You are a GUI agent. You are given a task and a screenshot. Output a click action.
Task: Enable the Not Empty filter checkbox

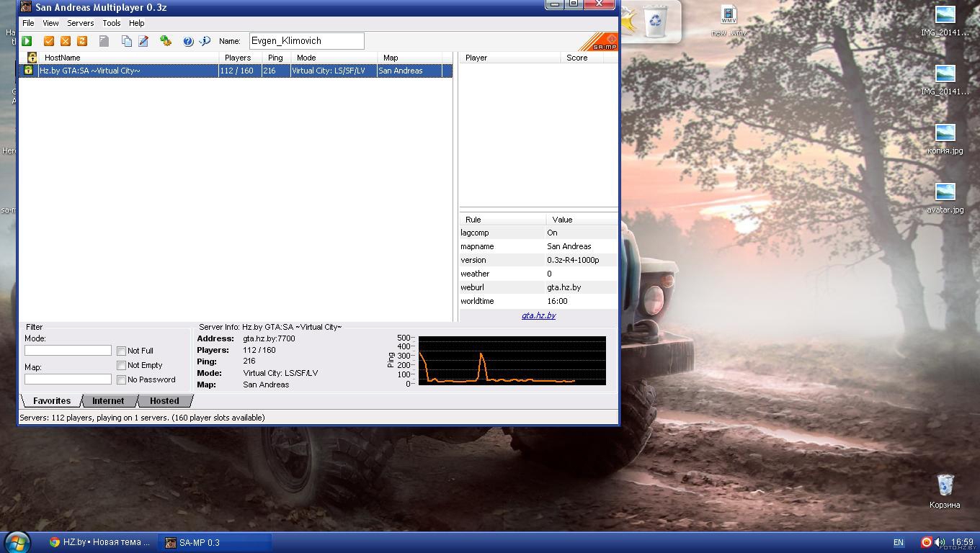[x=121, y=365]
